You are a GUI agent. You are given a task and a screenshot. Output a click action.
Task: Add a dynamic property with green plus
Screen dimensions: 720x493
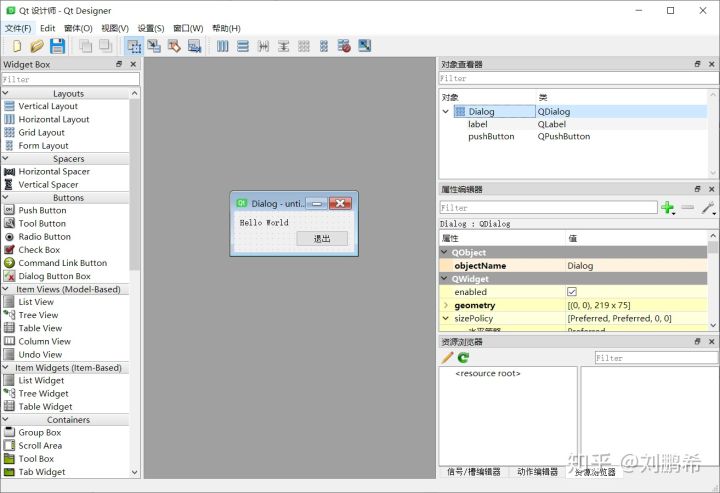tap(668, 207)
